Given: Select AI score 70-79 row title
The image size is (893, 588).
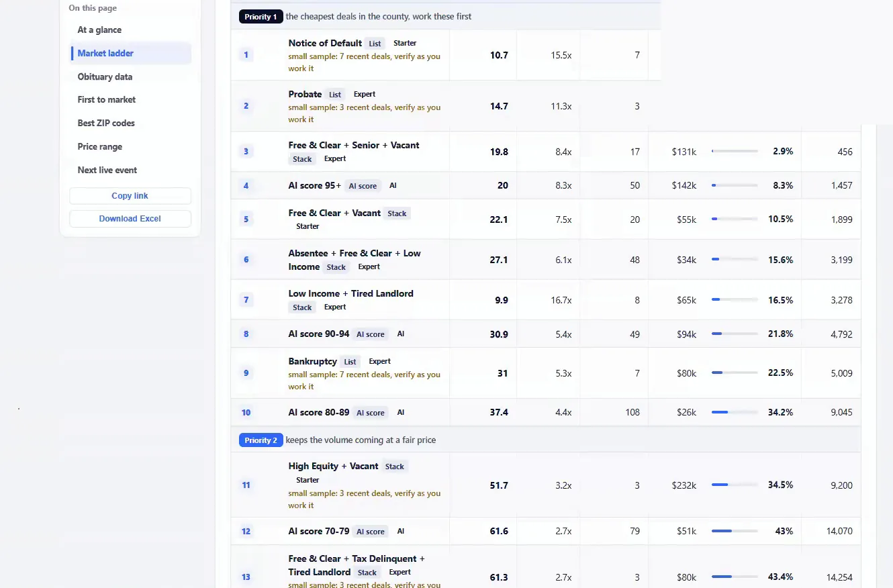Looking at the screenshot, I should click(319, 531).
